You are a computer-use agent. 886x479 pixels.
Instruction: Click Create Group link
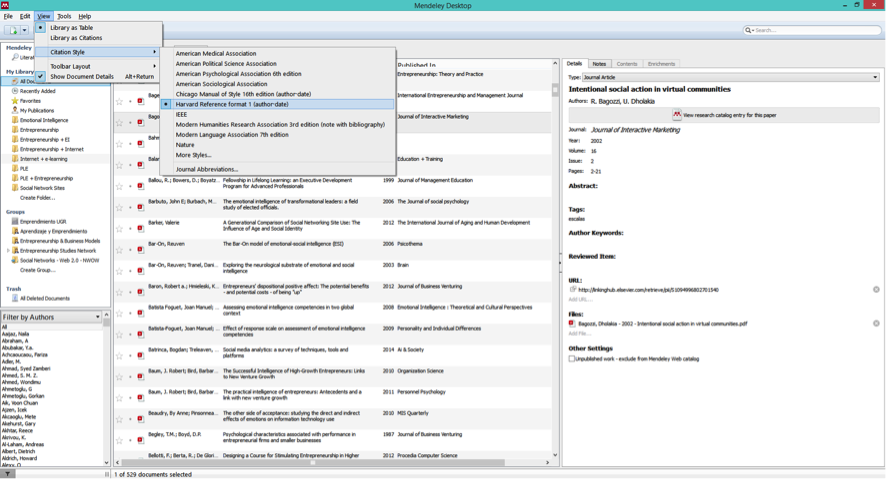38,271
